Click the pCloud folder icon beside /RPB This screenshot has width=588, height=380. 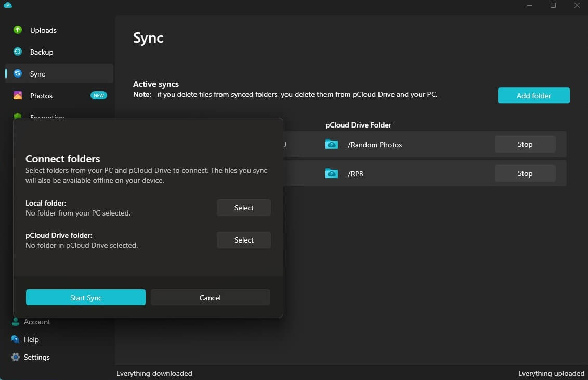[331, 173]
